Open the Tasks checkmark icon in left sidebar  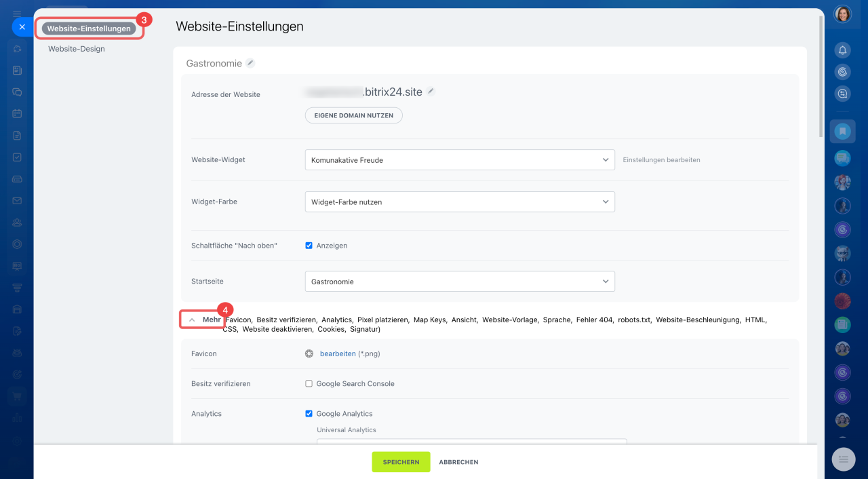(x=17, y=157)
